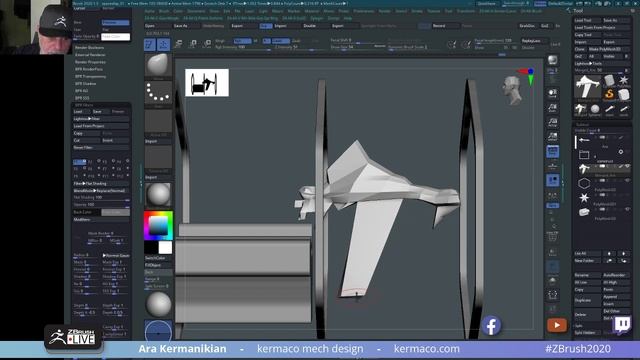Select the Sphere3D tool thumbnail
This screenshot has width=640, height=360.
(595, 109)
